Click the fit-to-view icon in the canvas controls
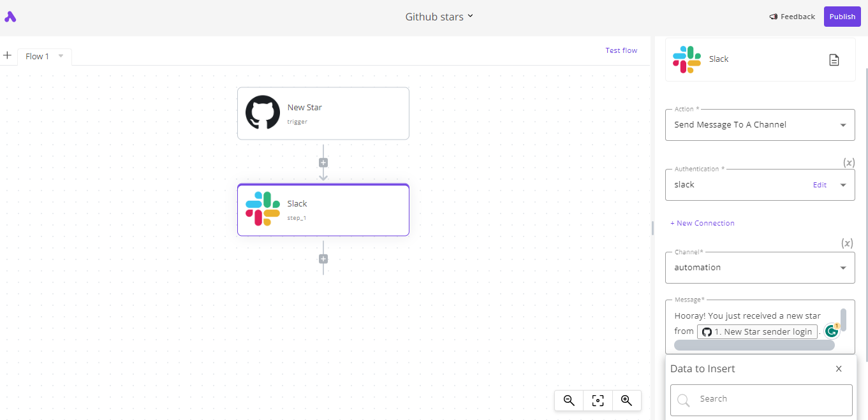The height and width of the screenshot is (420, 868). [x=597, y=400]
